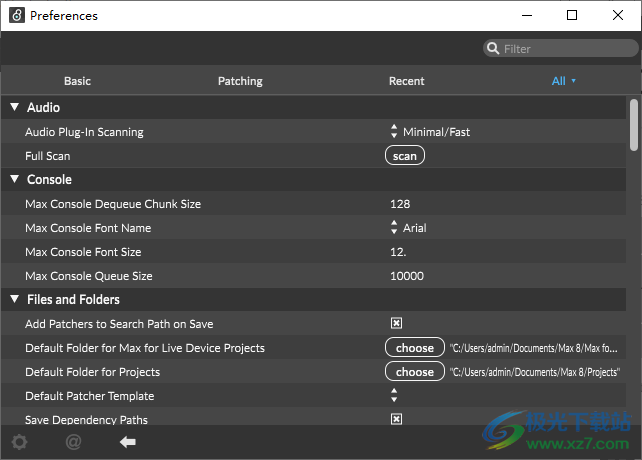The width and height of the screenshot is (642, 460).
Task: Select the Save Dependency Paths label
Action: point(86,419)
